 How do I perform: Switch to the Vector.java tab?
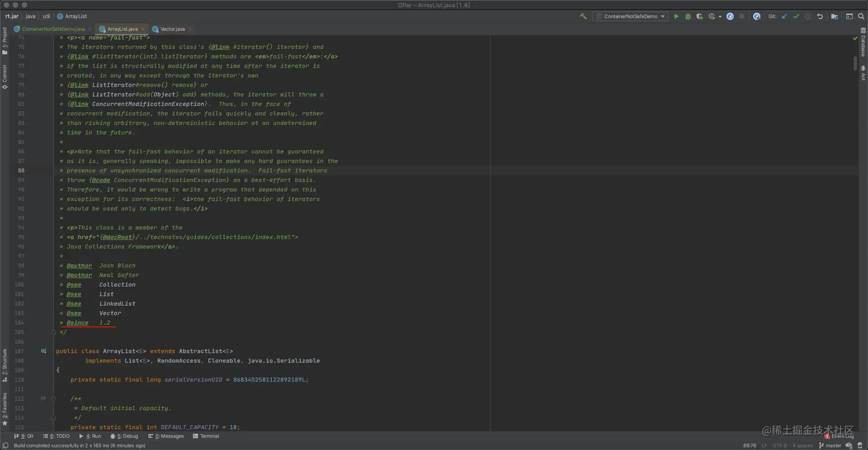click(172, 29)
